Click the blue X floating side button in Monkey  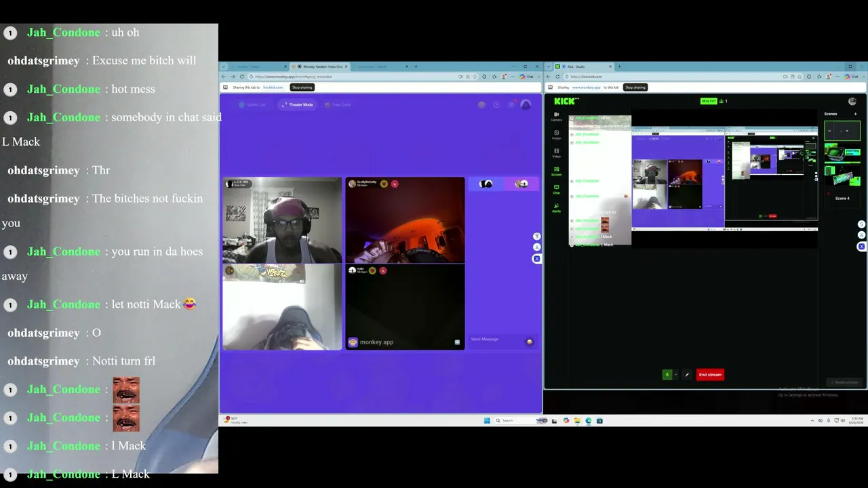coord(536,259)
